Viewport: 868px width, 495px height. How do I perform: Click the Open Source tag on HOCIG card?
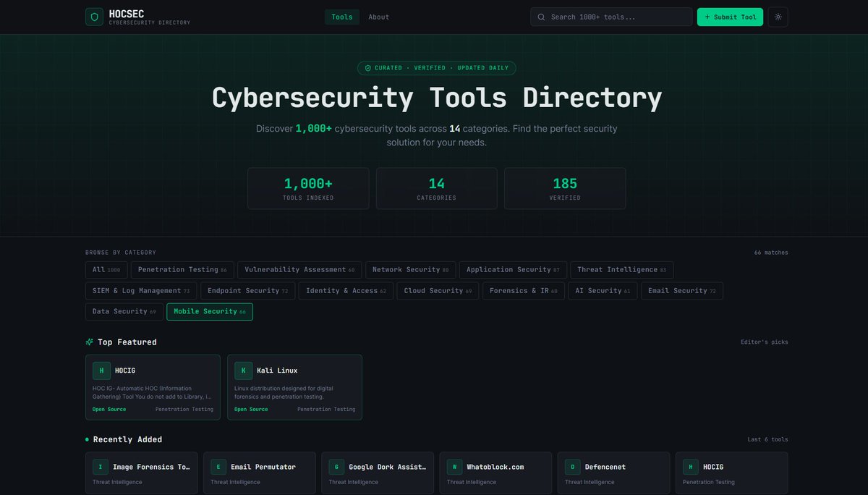[109, 410]
